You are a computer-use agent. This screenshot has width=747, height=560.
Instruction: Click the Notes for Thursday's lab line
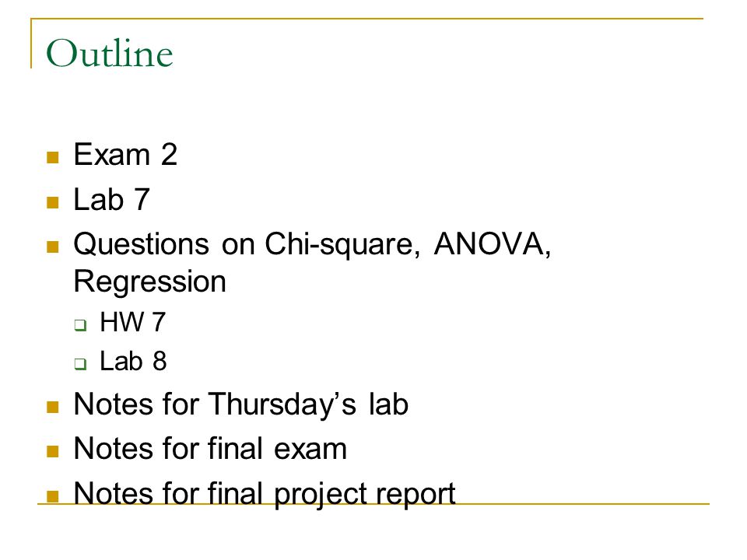pos(241,404)
